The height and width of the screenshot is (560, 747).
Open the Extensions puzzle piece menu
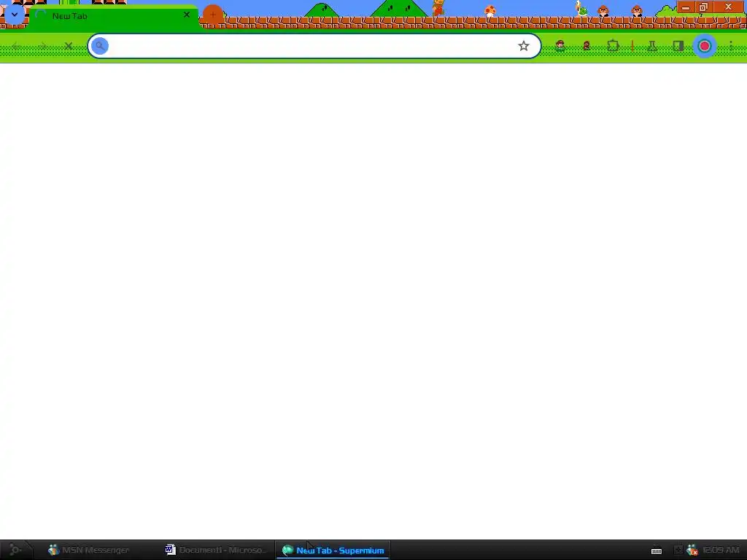pos(613,46)
